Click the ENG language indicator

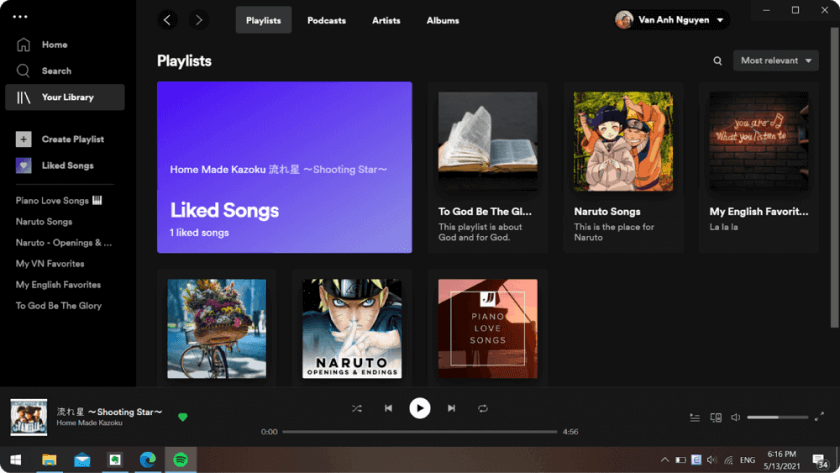(747, 460)
